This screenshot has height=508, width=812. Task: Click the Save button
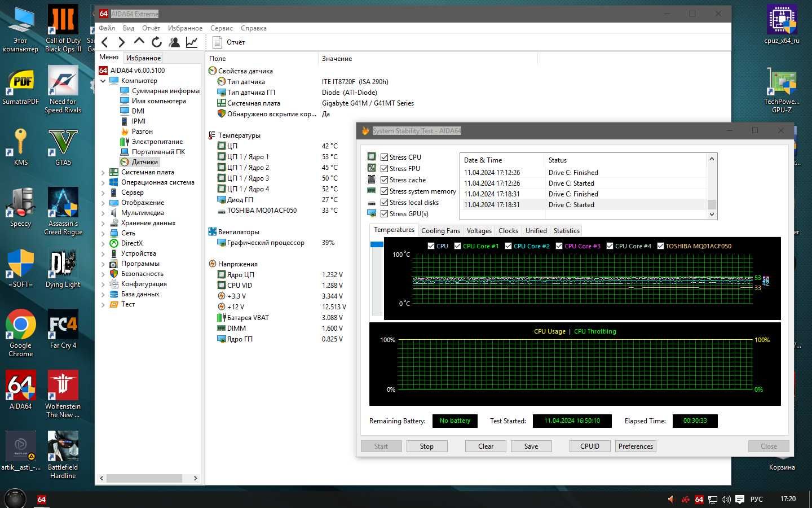pyautogui.click(x=531, y=446)
